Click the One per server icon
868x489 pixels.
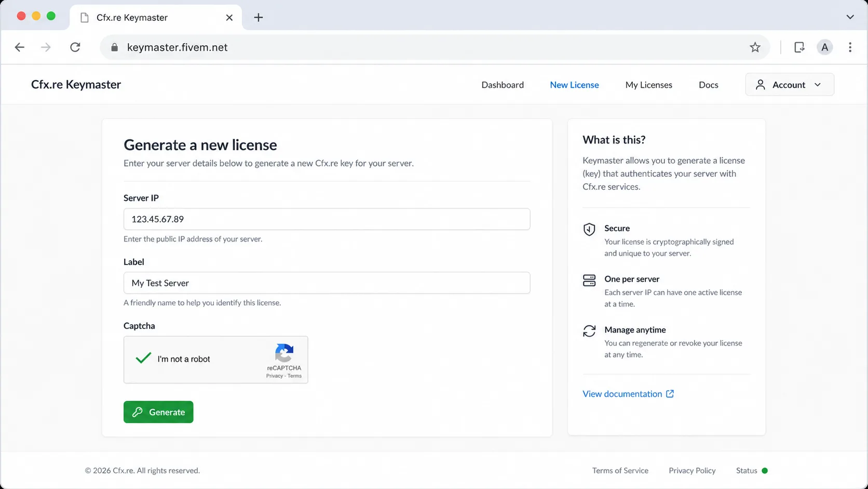[x=589, y=281]
